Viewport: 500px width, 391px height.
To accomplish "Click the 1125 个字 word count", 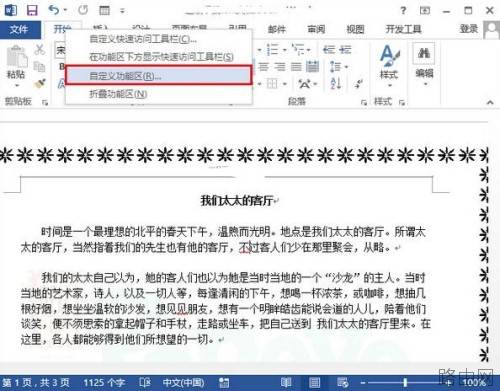I will (x=104, y=382).
